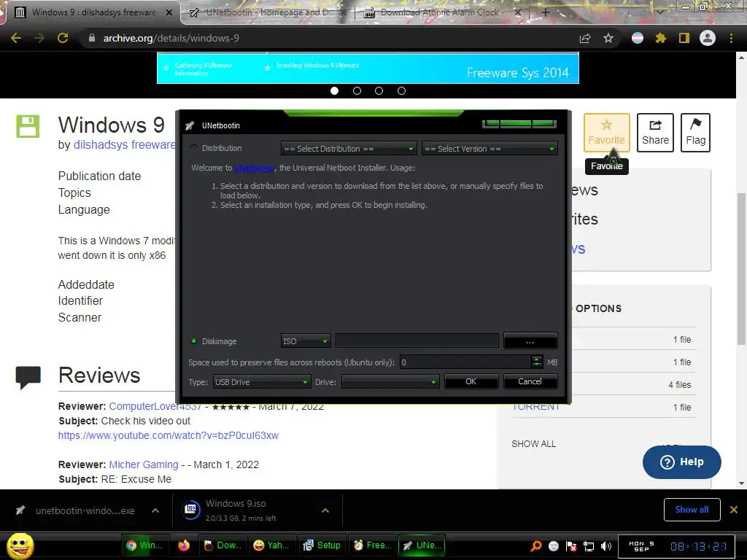Image resolution: width=747 pixels, height=560 pixels.
Task: Click the ... browse button for the disk image
Action: click(x=530, y=341)
